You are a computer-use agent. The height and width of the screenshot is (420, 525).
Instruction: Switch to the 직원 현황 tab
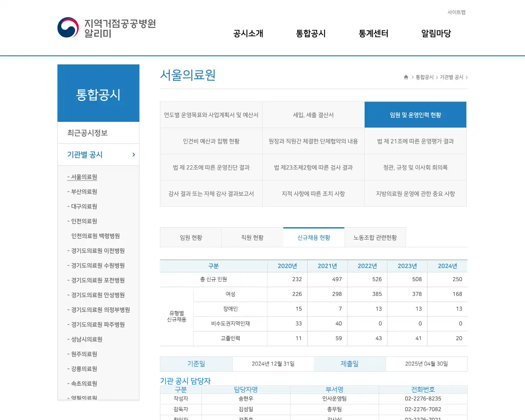click(252, 237)
